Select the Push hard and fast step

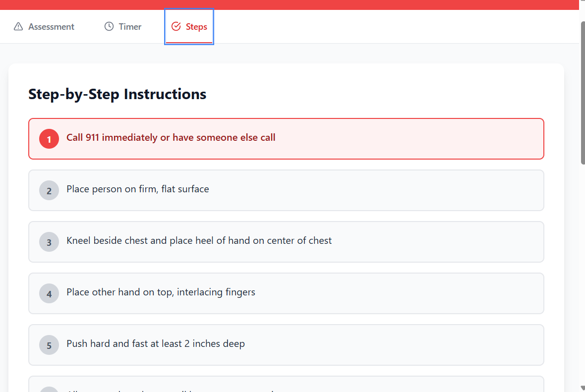coord(286,345)
